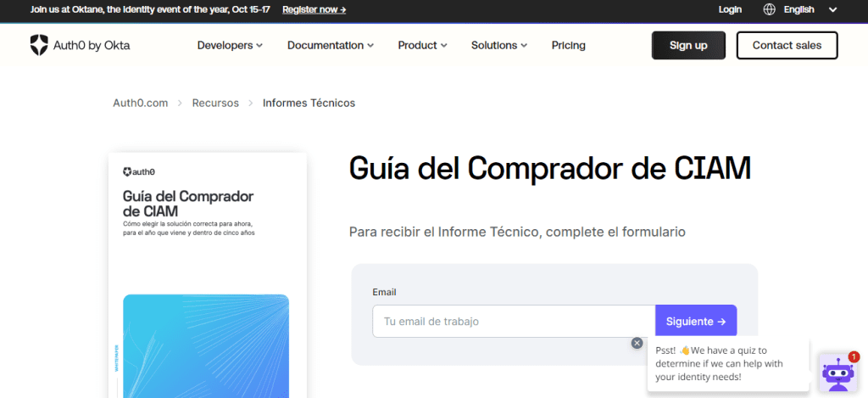This screenshot has width=868, height=398.
Task: Select English language text
Action: pyautogui.click(x=798, y=9)
